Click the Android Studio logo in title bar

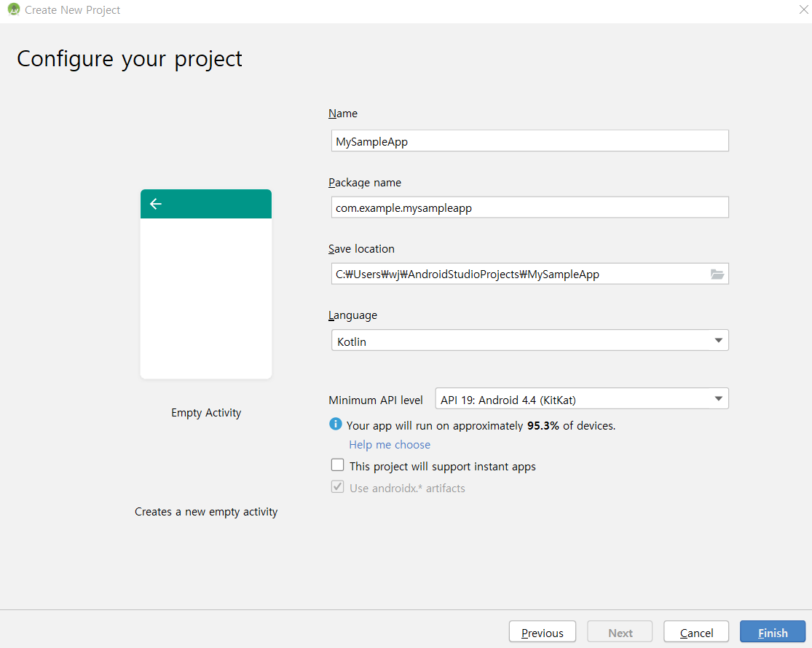click(13, 9)
